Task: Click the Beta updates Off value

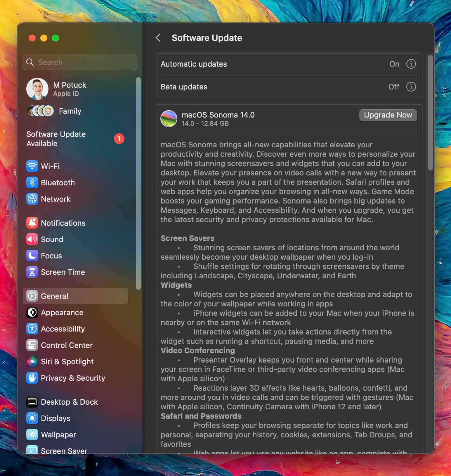Action: point(394,87)
